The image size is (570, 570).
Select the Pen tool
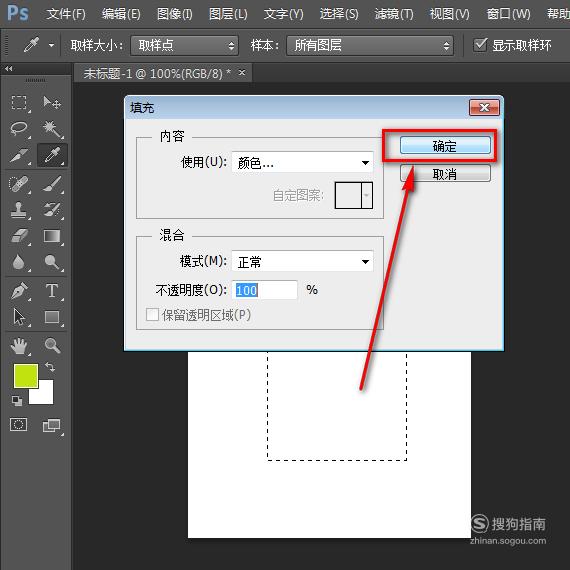19,290
